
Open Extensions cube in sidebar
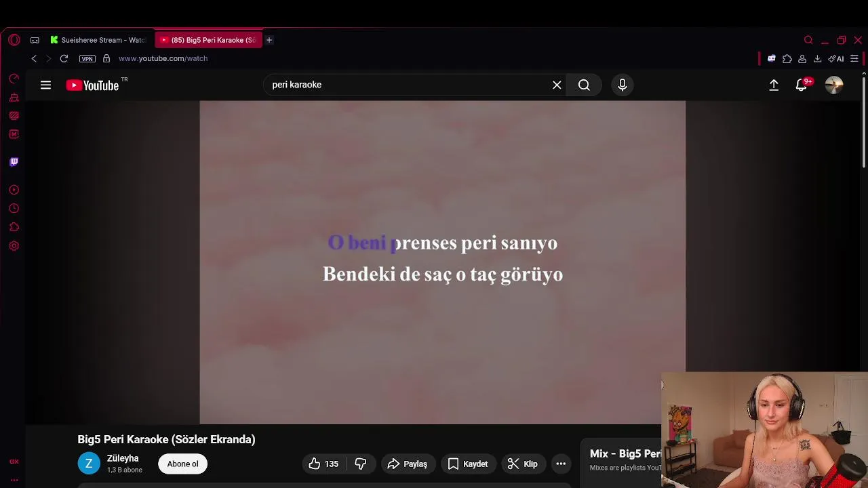pos(14,227)
